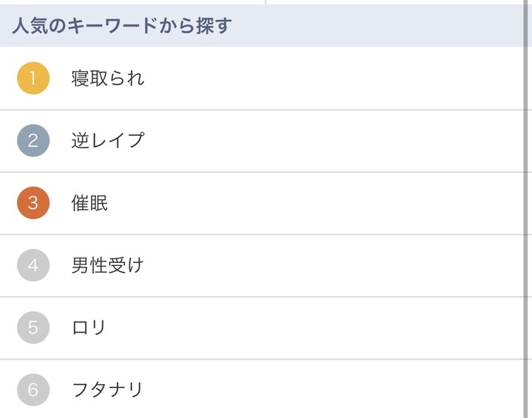Click empty space in the first-ranked row

[332, 78]
